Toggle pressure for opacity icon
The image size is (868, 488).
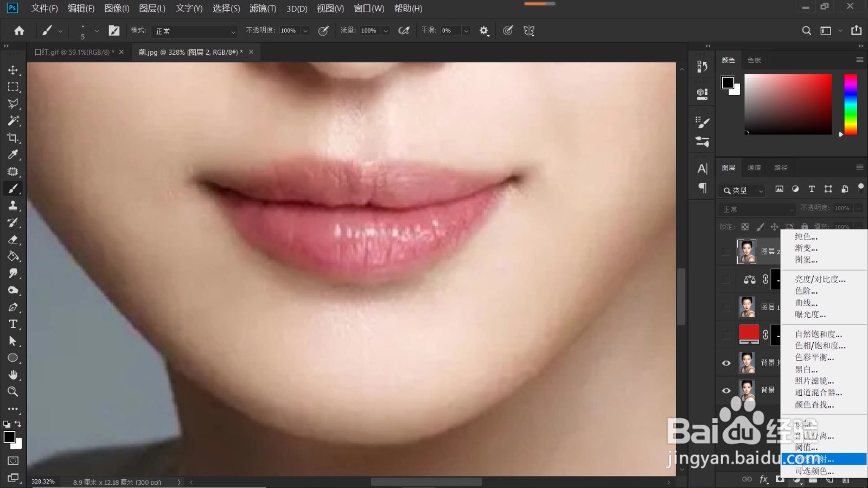(323, 31)
